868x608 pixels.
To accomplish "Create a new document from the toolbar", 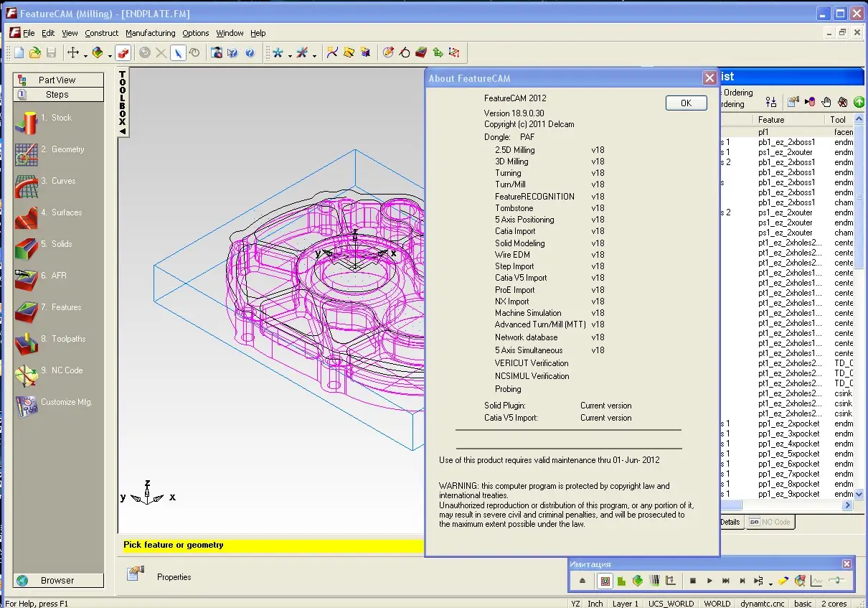I will [x=19, y=52].
